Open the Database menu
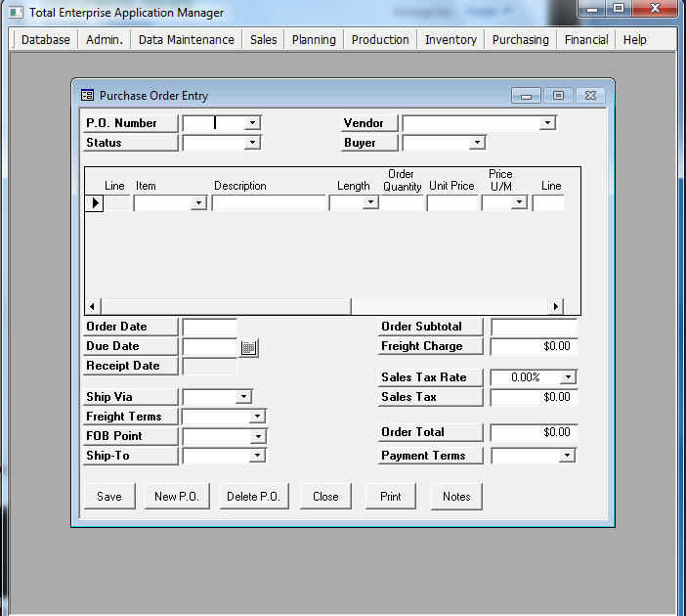 [46, 40]
